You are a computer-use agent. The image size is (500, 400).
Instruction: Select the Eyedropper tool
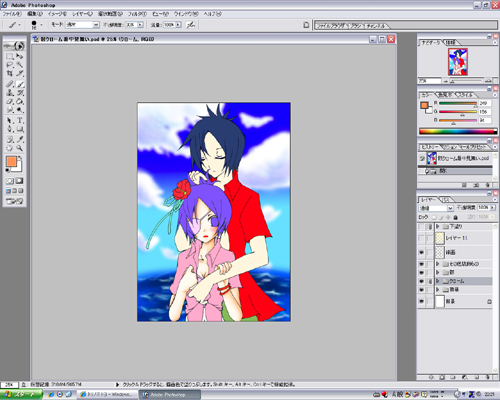[x=20, y=139]
